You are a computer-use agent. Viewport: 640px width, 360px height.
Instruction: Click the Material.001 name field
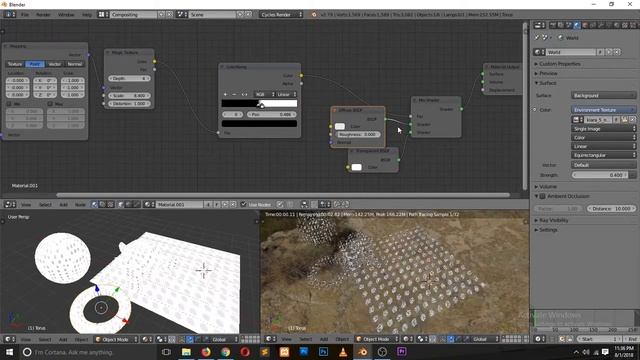pos(179,204)
